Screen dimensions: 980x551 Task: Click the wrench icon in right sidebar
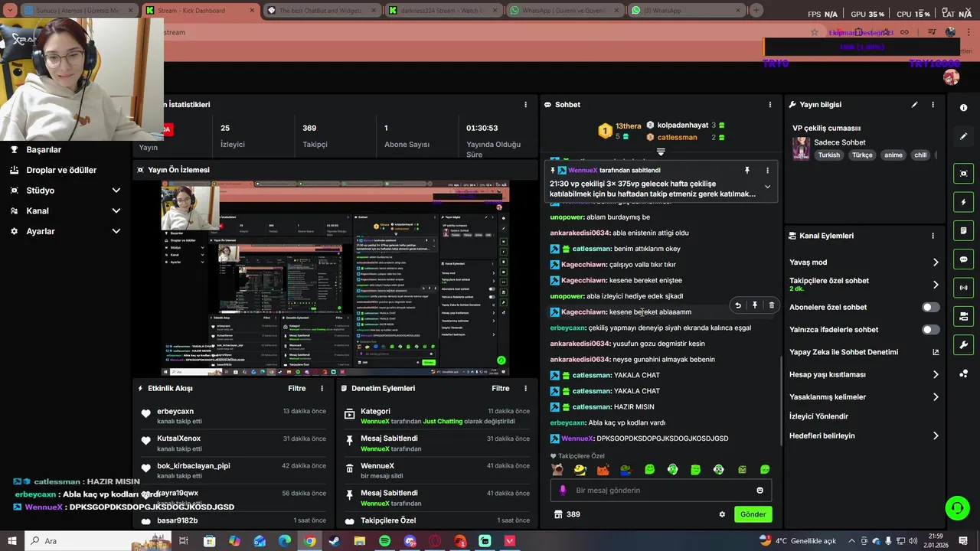[963, 344]
